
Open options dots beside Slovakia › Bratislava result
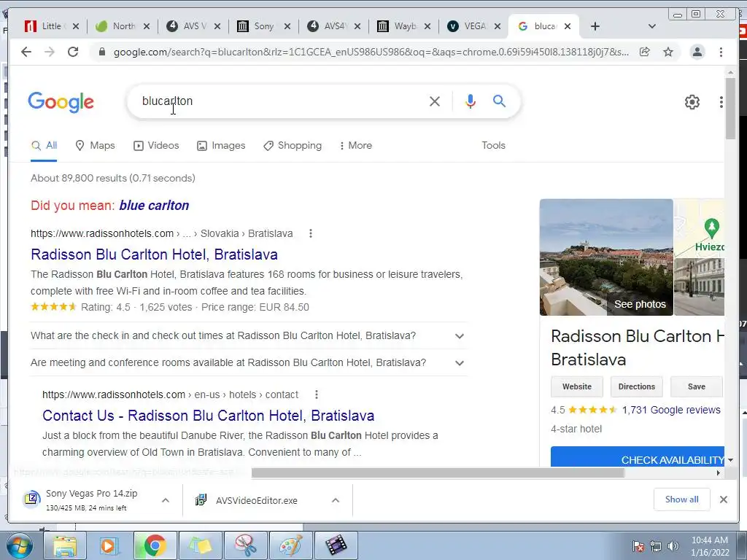coord(311,233)
